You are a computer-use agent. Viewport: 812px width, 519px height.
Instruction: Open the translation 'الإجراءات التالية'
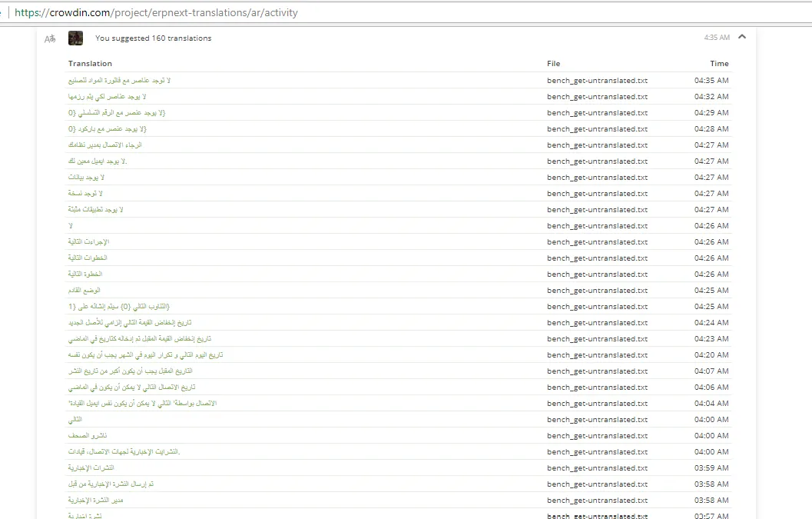(89, 241)
